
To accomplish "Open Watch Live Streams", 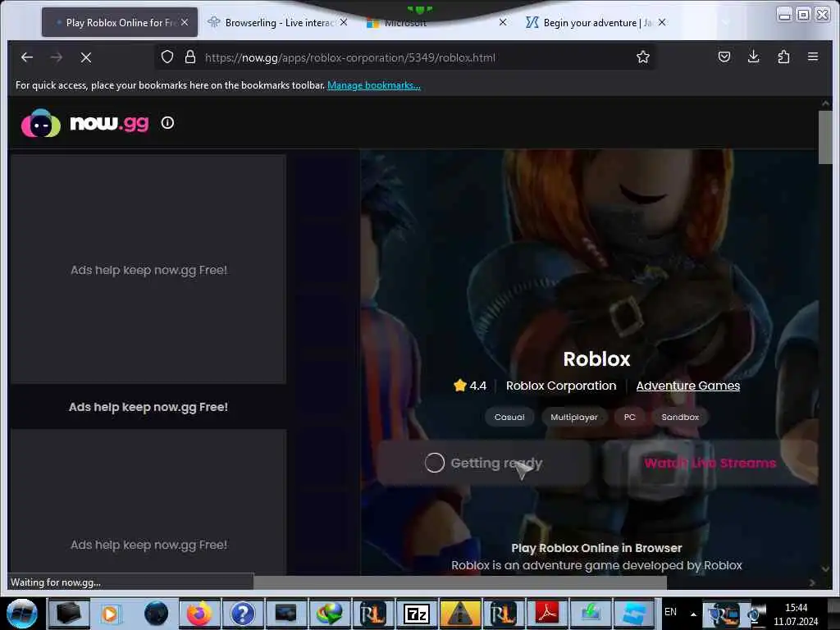I will (x=710, y=463).
